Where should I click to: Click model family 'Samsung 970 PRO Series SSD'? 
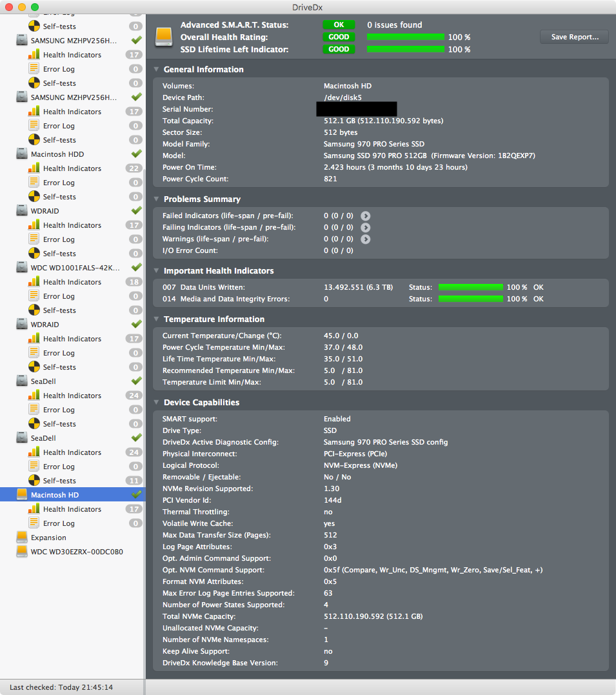(x=374, y=144)
